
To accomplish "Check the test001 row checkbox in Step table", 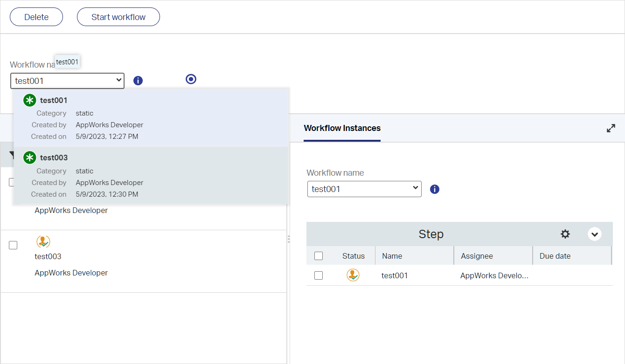I will click(x=319, y=275).
